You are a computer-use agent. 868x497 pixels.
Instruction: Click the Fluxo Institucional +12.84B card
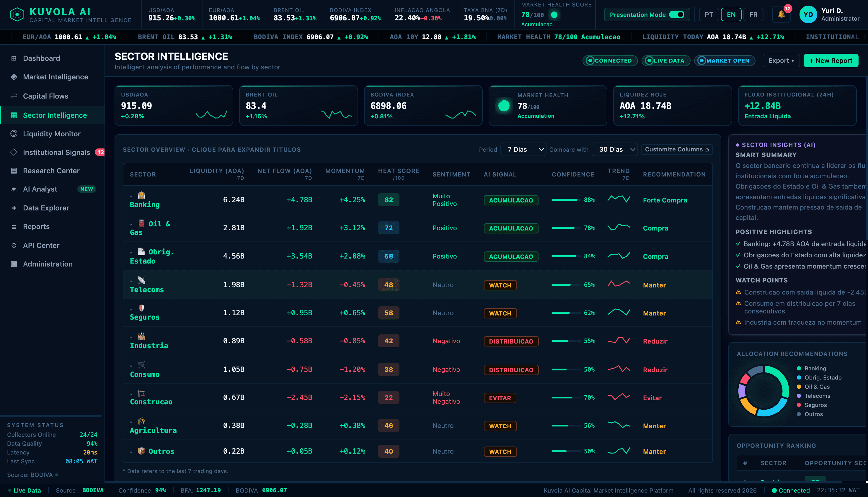point(797,105)
